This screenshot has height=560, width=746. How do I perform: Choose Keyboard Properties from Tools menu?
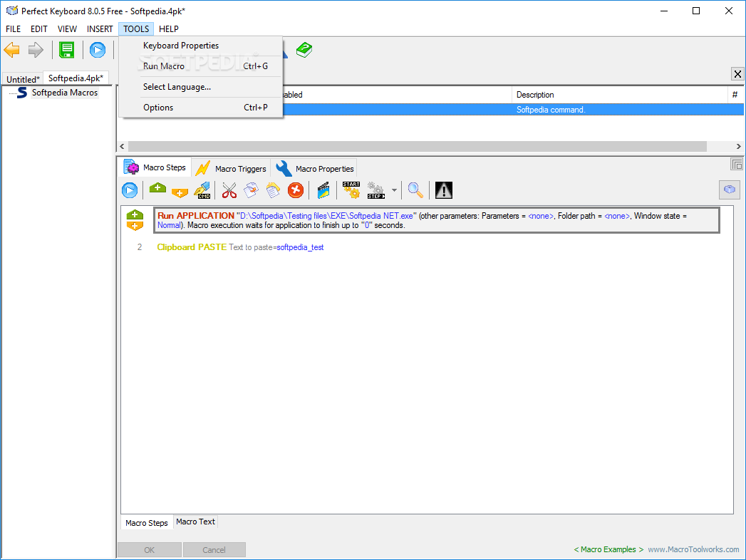[201, 46]
